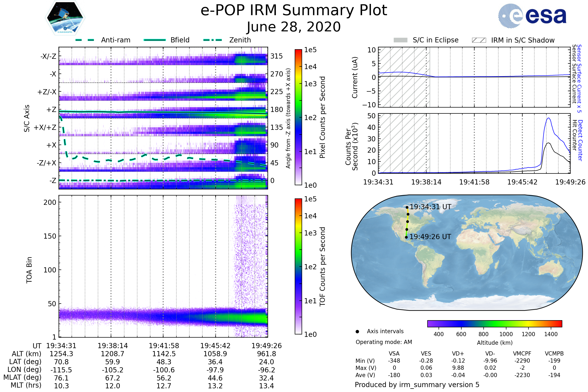This screenshot has width=588, height=392.
Task: Click the Pixel Counts per Second colorbar
Action: 298,117
